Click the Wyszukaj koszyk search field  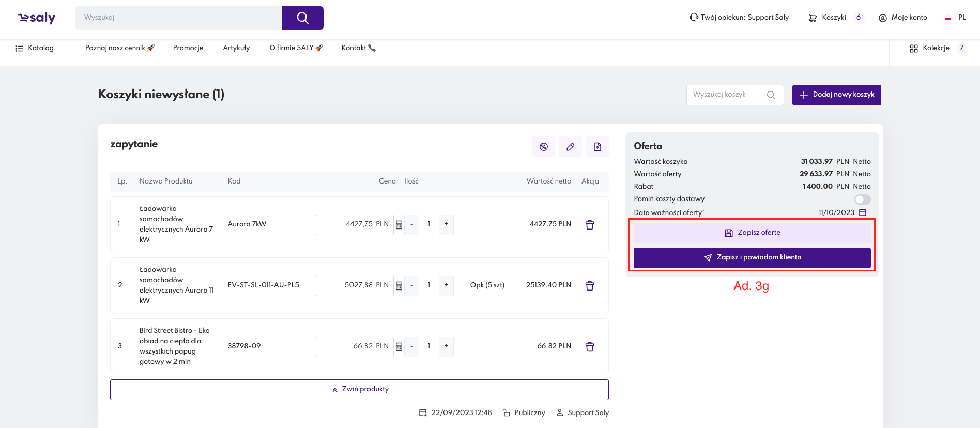[726, 95]
